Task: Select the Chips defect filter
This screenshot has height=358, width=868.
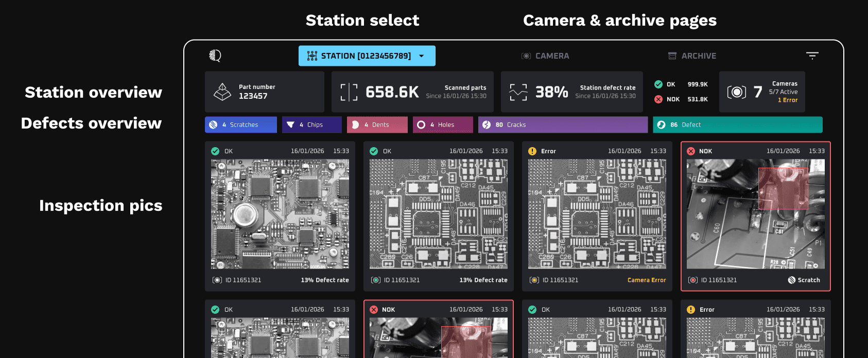Action: pos(312,124)
